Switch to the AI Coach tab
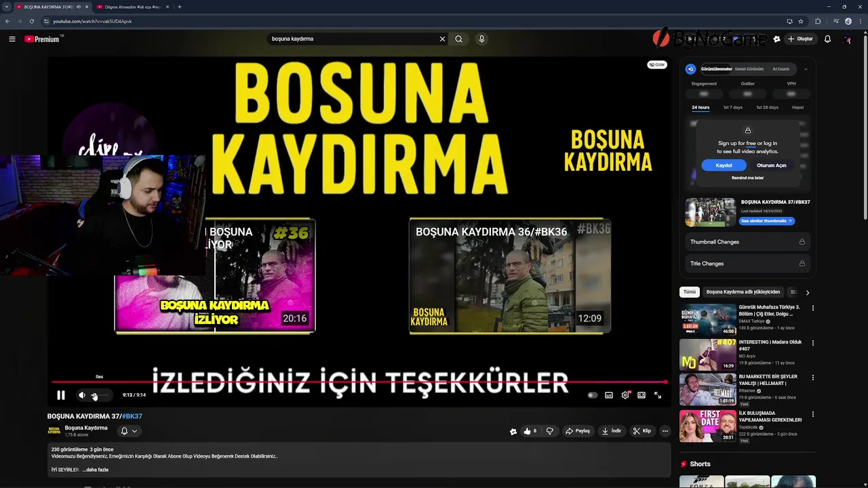The image size is (868, 488). [x=781, y=69]
